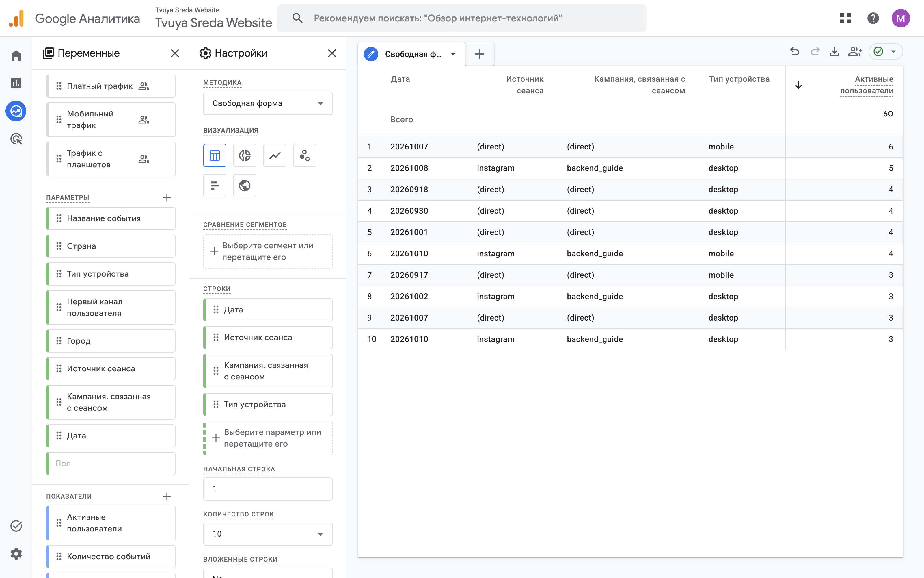The height and width of the screenshot is (578, 924).
Task: Open the data quality status dropdown
Action: (x=886, y=52)
